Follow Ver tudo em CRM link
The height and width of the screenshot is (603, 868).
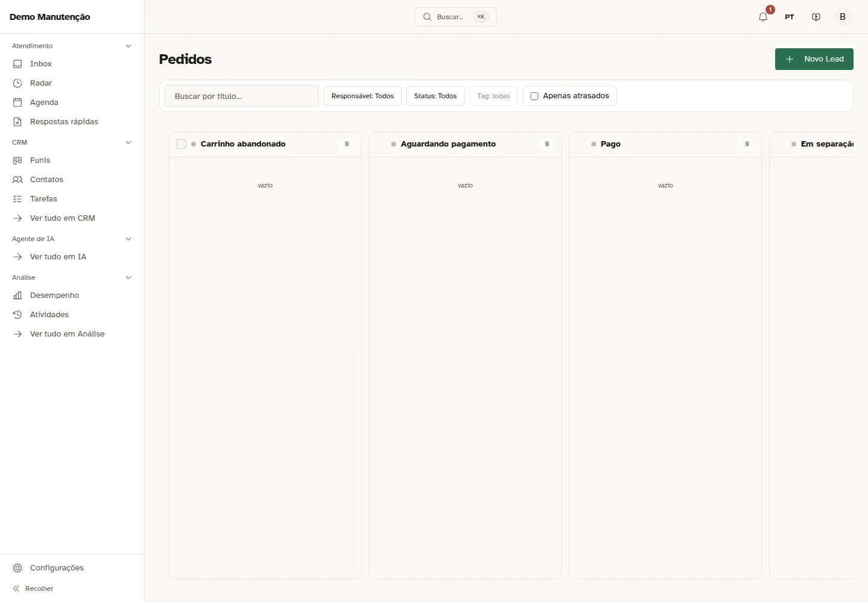[72, 218]
